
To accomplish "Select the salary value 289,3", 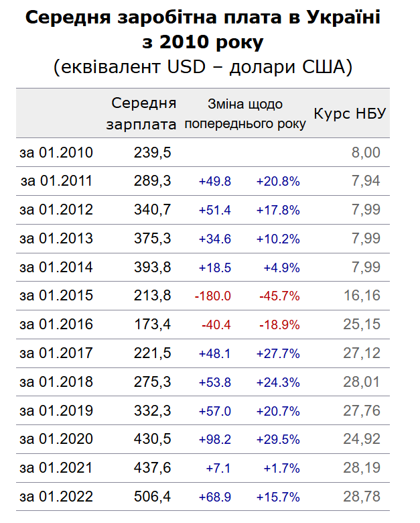I will pyautogui.click(x=152, y=181).
